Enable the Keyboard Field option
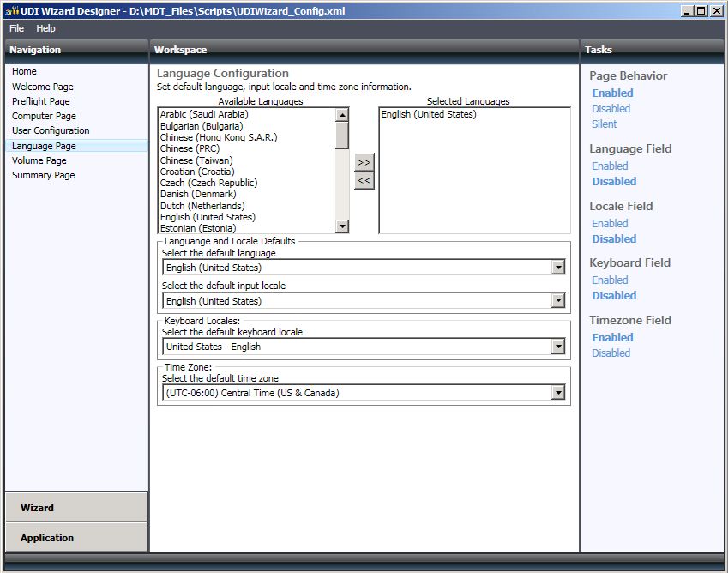The image size is (728, 573). click(610, 280)
